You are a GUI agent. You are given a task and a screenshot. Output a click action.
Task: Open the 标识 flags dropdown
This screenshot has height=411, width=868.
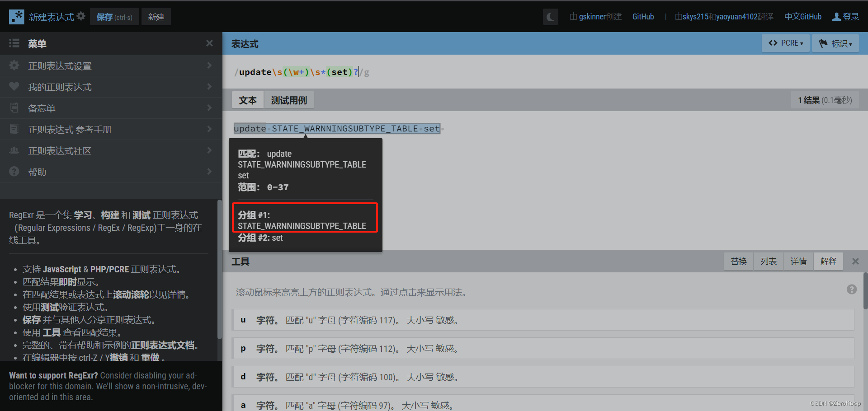[x=835, y=43]
